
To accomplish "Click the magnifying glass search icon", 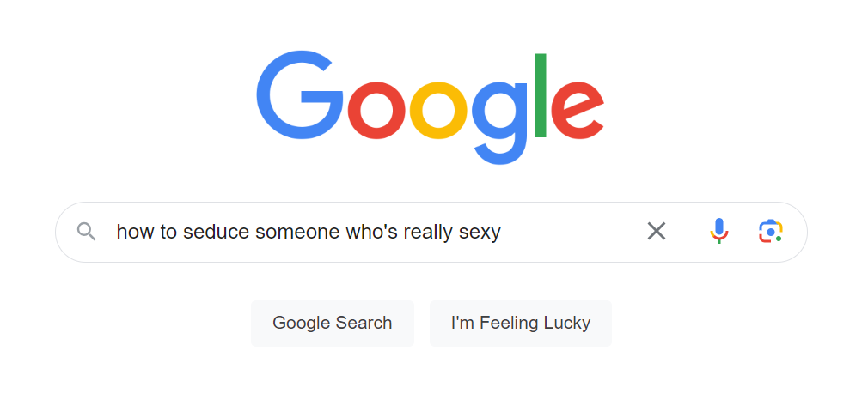I will point(86,232).
